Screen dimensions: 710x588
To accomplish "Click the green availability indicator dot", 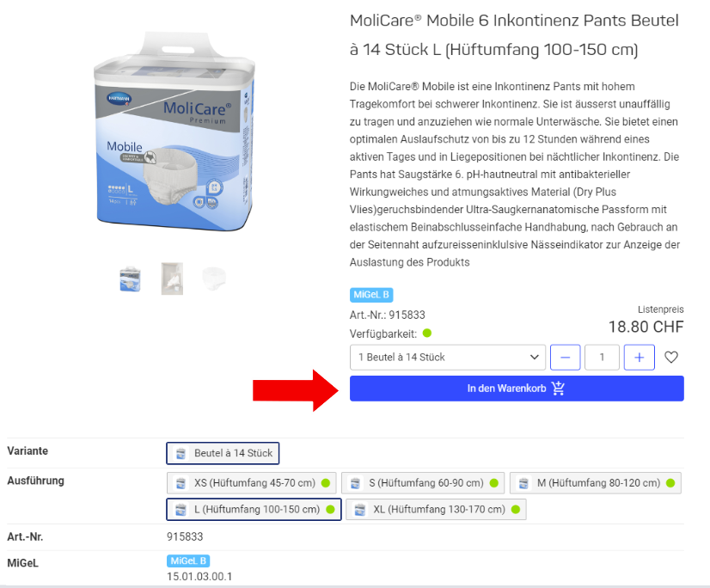I will (x=427, y=334).
